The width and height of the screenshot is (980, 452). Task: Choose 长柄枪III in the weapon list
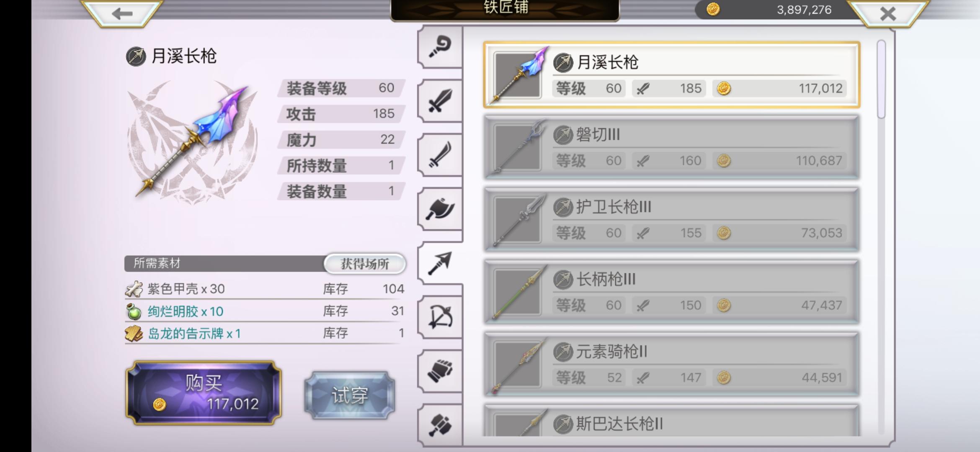tap(672, 292)
